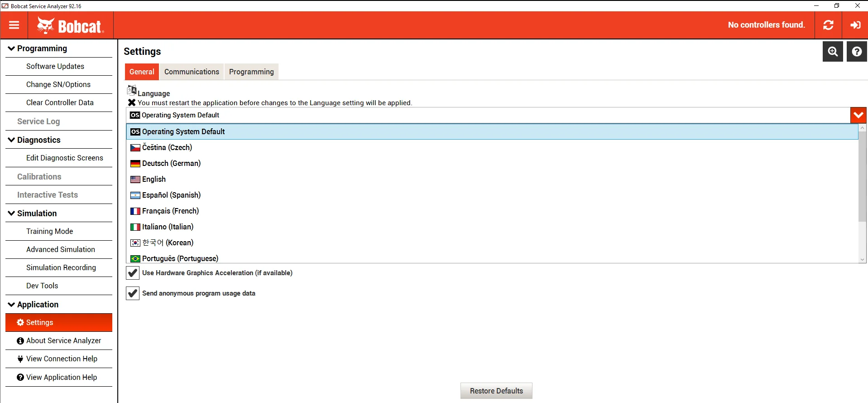
Task: Select English language
Action: 492,180
